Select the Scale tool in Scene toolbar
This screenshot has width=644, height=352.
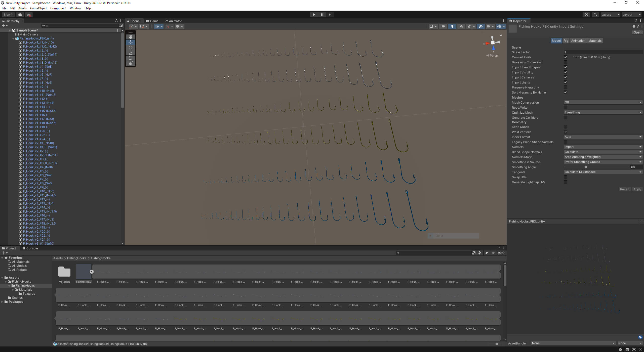click(130, 53)
